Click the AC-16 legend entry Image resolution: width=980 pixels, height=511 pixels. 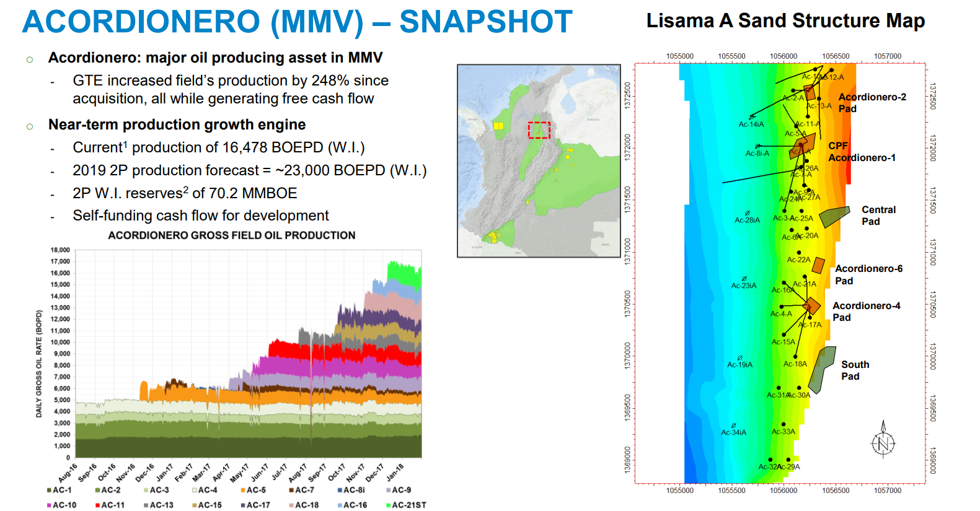[352, 505]
